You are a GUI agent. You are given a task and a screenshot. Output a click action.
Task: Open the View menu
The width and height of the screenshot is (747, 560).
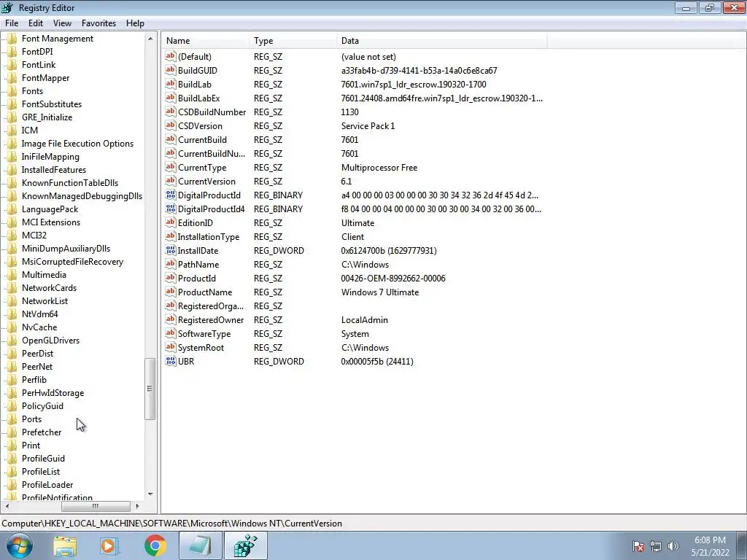[x=62, y=23]
